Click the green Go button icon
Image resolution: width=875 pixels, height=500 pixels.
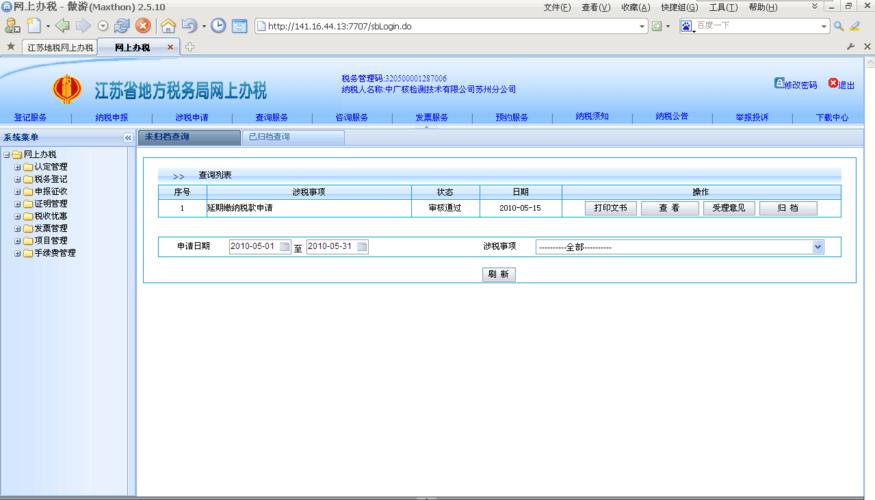pyautogui.click(x=657, y=26)
